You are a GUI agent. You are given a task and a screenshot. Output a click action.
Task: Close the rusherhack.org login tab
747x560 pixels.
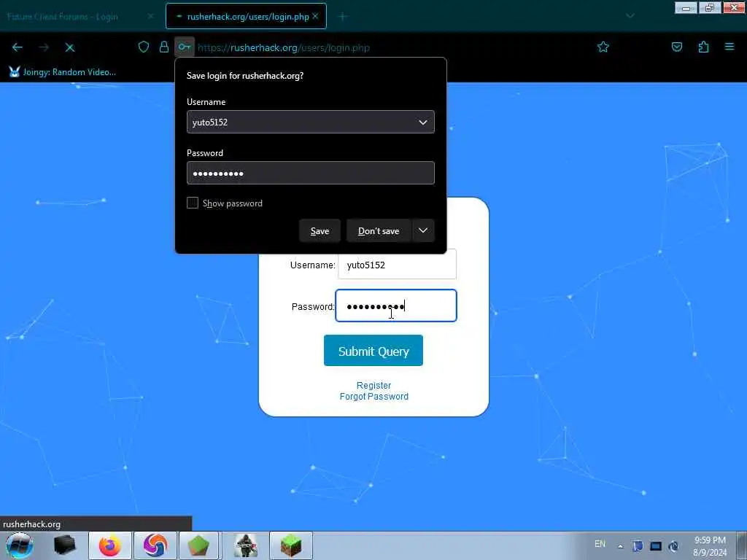[315, 16]
